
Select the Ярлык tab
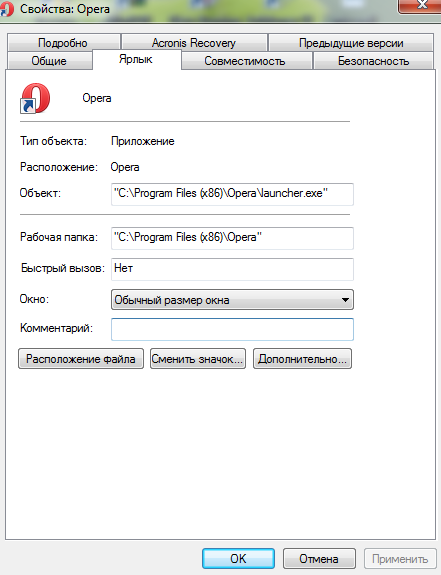(x=136, y=59)
